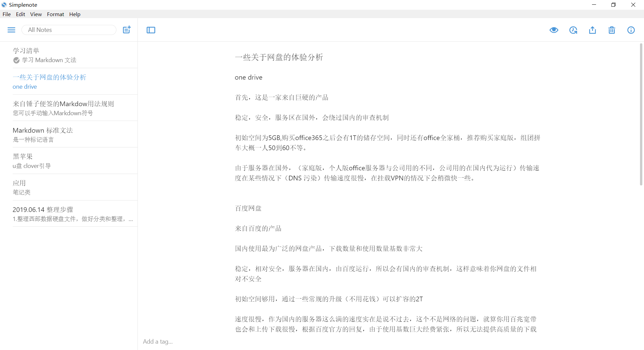Click the 百度网盘 heading line
The width and height of the screenshot is (644, 350).
248,208
